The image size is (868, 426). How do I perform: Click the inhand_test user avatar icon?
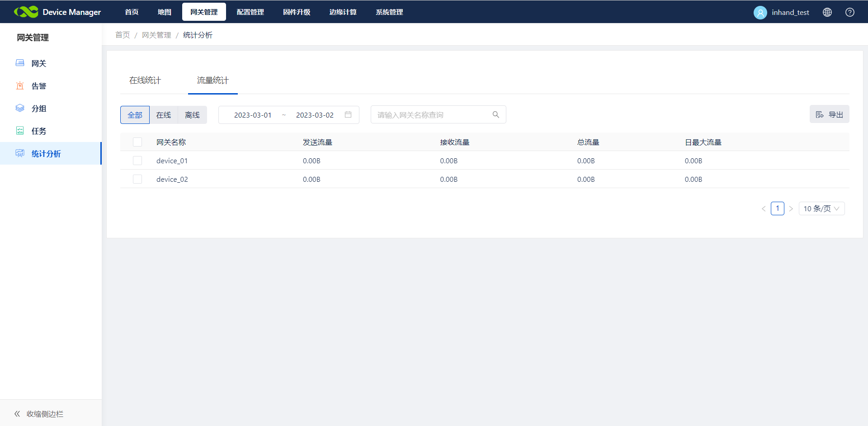pyautogui.click(x=760, y=12)
